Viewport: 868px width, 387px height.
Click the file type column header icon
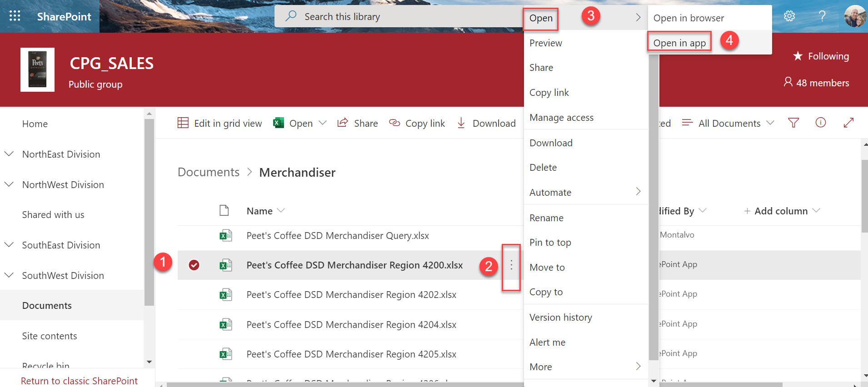(x=224, y=210)
